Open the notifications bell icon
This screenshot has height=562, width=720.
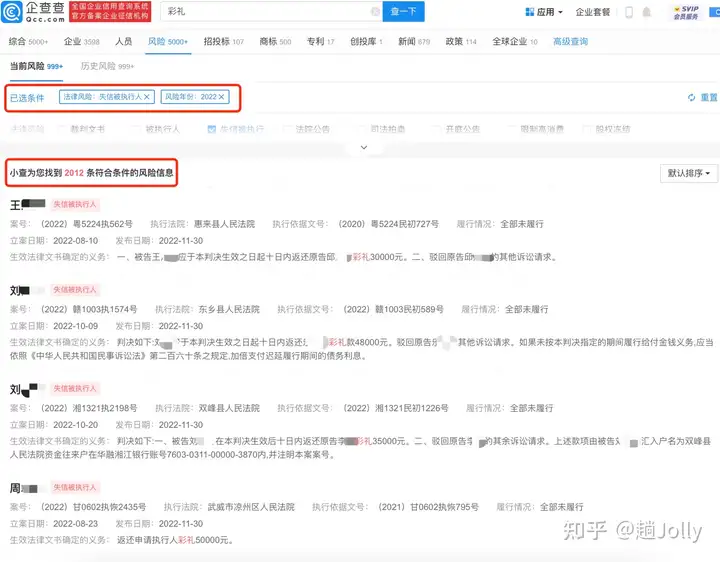click(x=647, y=12)
